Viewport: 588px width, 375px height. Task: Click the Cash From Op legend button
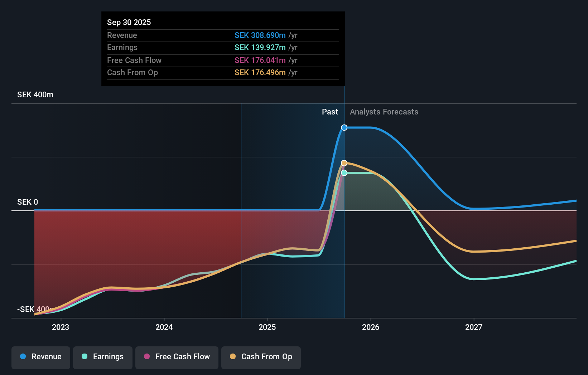coord(261,357)
